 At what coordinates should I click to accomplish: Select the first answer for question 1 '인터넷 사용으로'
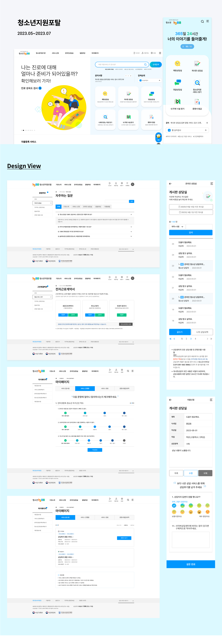point(66,413)
